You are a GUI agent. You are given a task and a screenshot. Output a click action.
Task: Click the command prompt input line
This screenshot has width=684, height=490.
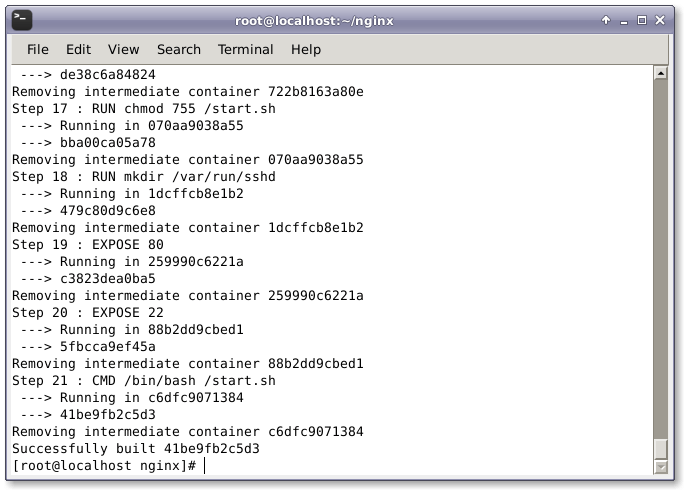pyautogui.click(x=300, y=466)
